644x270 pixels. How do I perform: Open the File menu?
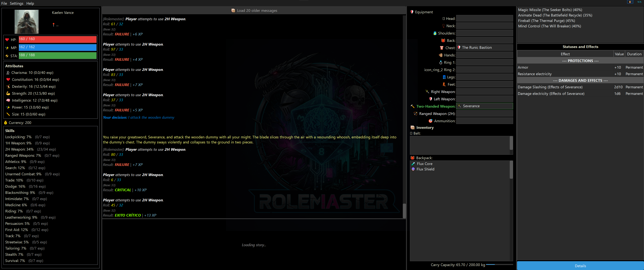pos(4,3)
